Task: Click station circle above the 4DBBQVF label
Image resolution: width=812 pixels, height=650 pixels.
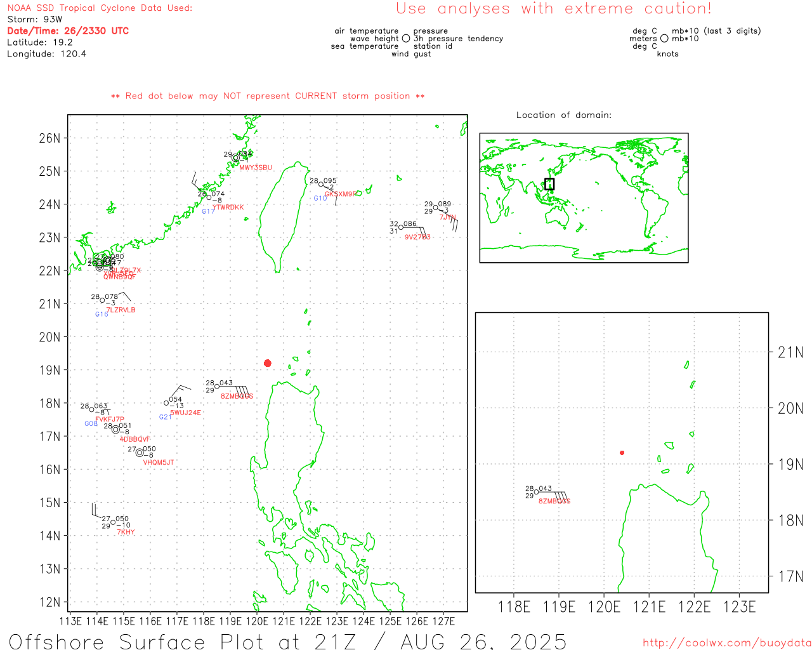Action: point(115,430)
